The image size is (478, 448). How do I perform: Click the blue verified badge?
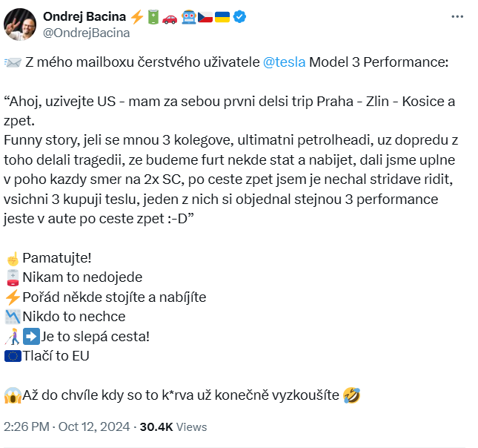(240, 16)
